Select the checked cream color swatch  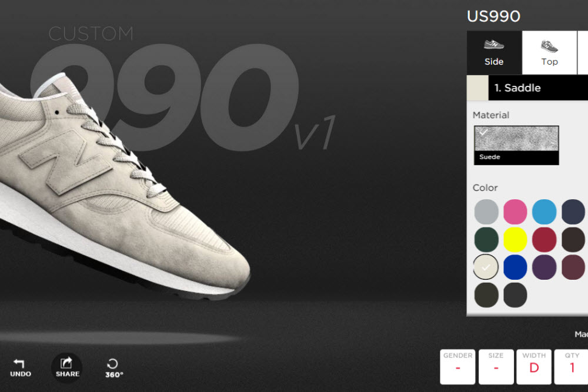(486, 267)
